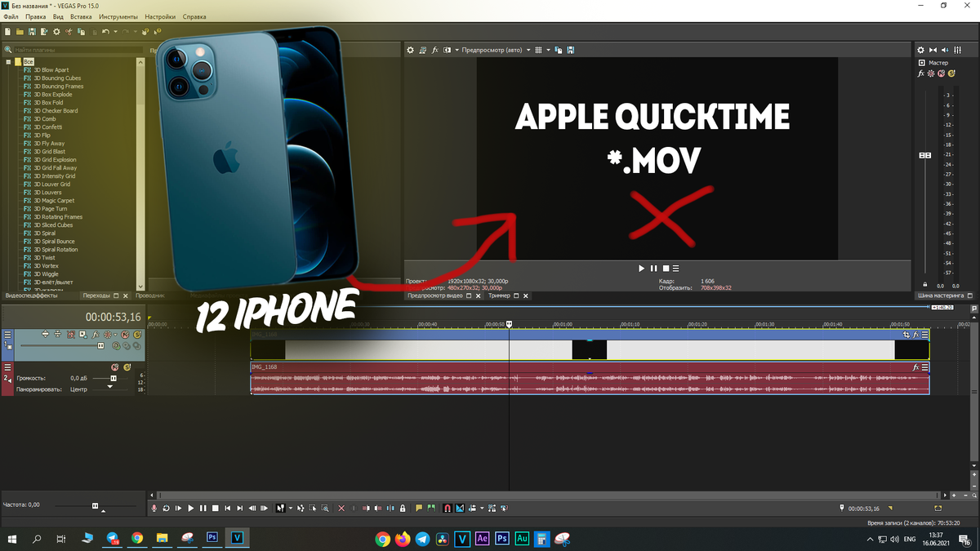Viewport: 980px width, 551px height.
Task: Switch to Триммер tab
Action: 499,295
